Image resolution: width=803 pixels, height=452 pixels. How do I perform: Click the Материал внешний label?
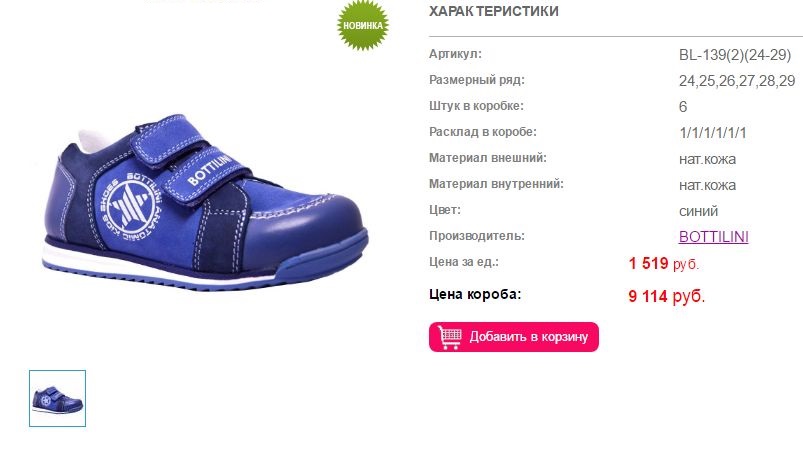click(x=488, y=158)
